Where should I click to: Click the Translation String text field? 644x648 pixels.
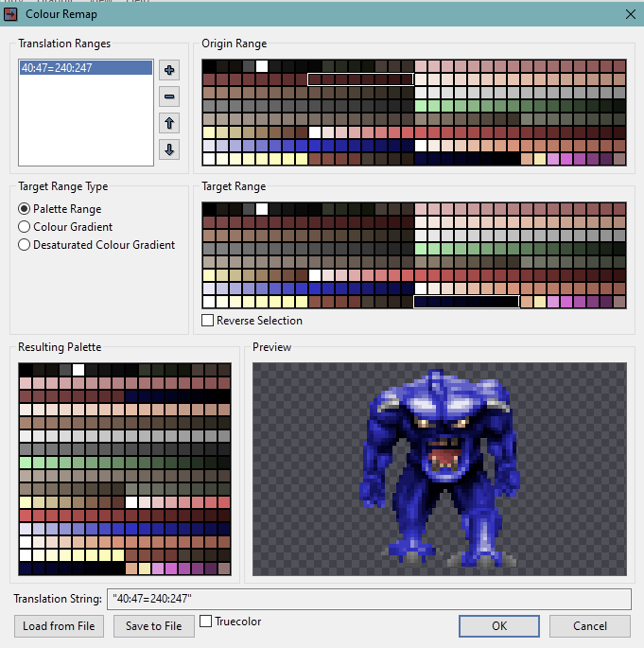[369, 599]
